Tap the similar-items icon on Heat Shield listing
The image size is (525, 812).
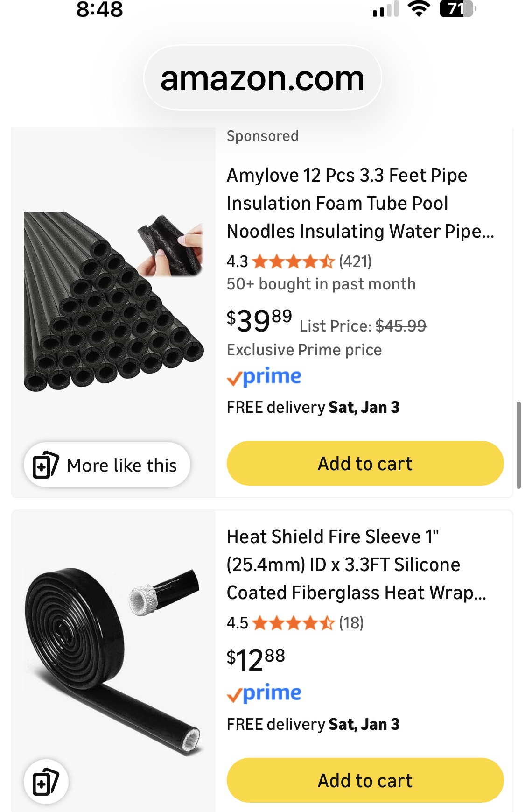click(46, 782)
